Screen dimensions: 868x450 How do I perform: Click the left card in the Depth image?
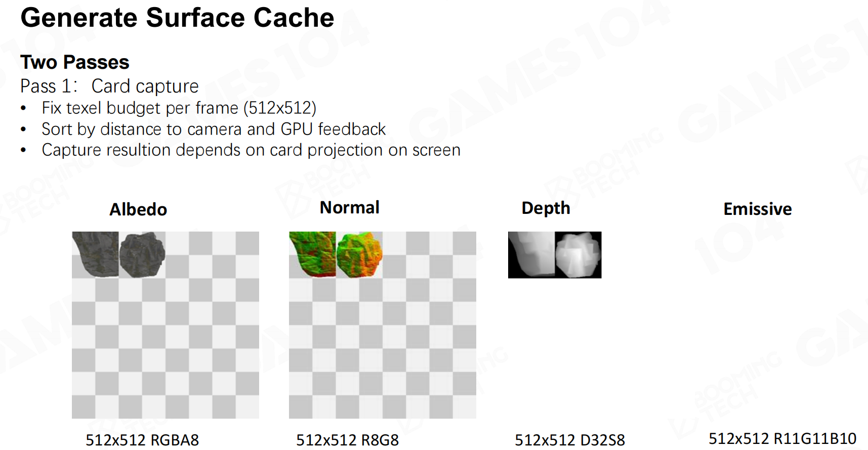point(532,255)
